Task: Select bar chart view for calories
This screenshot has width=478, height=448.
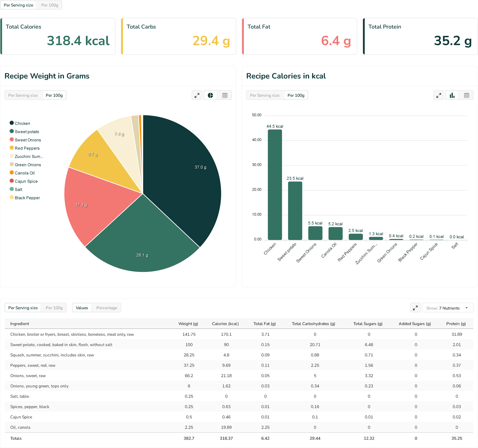Action: coord(452,95)
